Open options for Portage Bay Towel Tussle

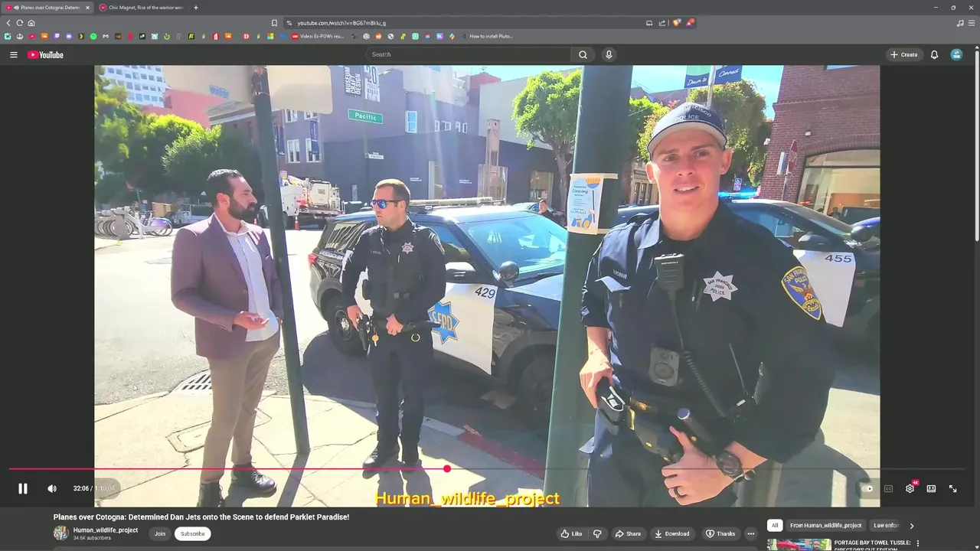click(x=918, y=543)
